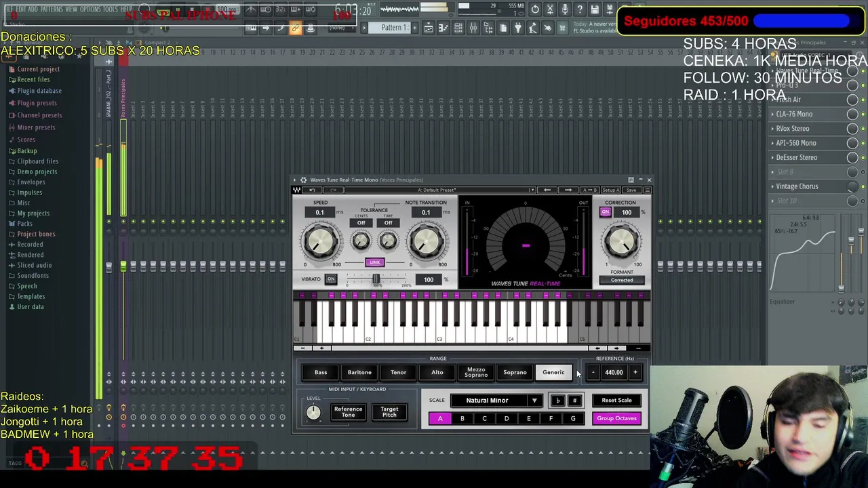Toggle note B in the scale
Image resolution: width=868 pixels, height=488 pixels.
[x=462, y=419]
